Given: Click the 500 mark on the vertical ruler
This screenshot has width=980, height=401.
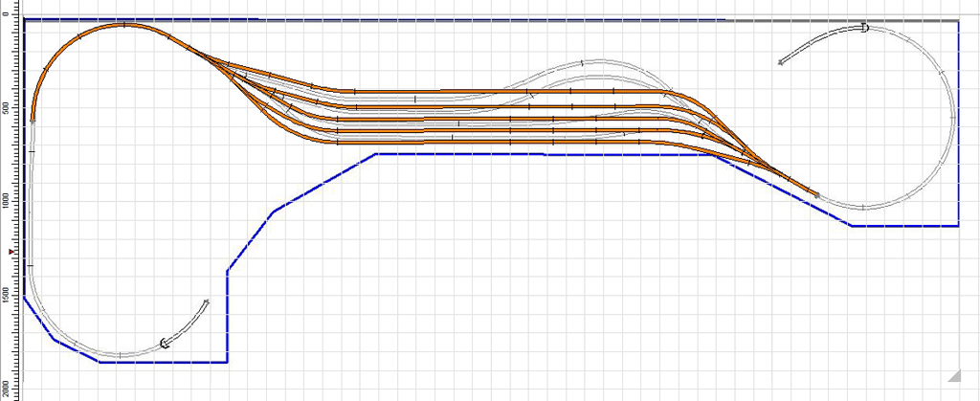Looking at the screenshot, I should click(8, 108).
